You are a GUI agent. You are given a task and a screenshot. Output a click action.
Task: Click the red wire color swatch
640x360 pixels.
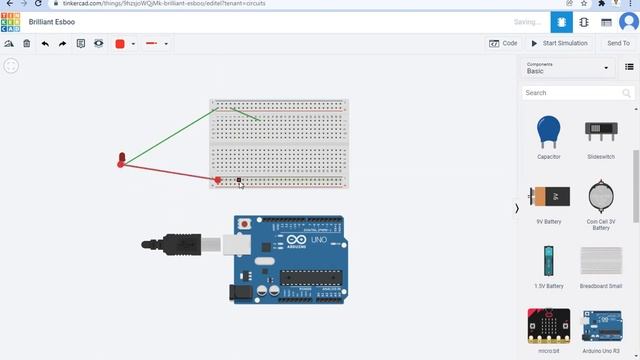coord(120,44)
